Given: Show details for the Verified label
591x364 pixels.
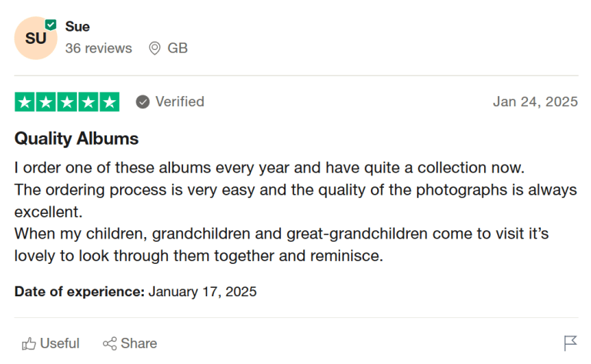Looking at the screenshot, I should click(x=179, y=102).
